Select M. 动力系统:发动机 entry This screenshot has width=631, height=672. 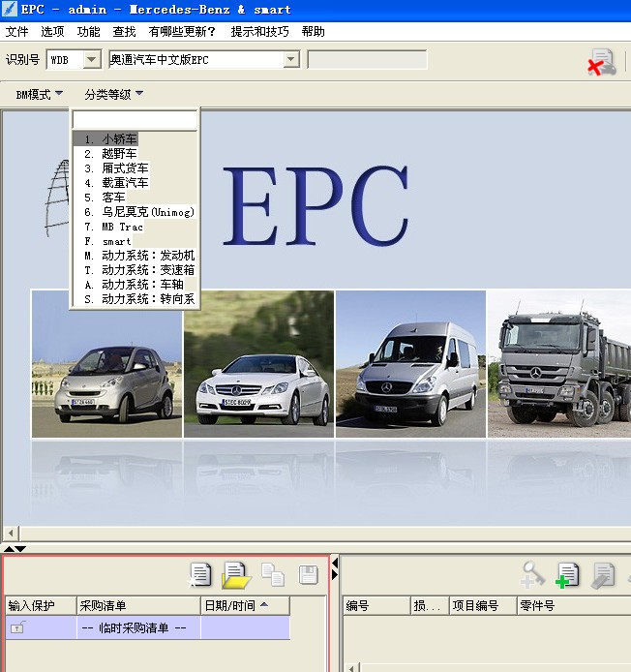135,256
